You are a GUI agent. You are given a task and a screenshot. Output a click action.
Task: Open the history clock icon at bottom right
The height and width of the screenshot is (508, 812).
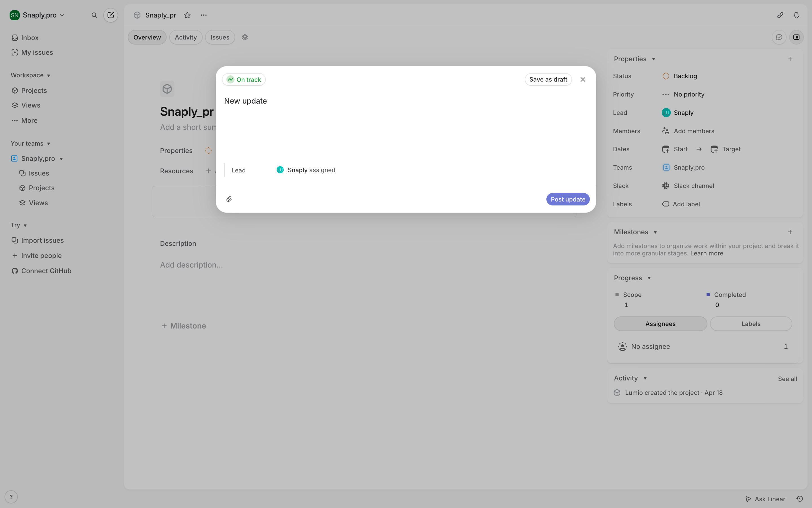point(800,499)
